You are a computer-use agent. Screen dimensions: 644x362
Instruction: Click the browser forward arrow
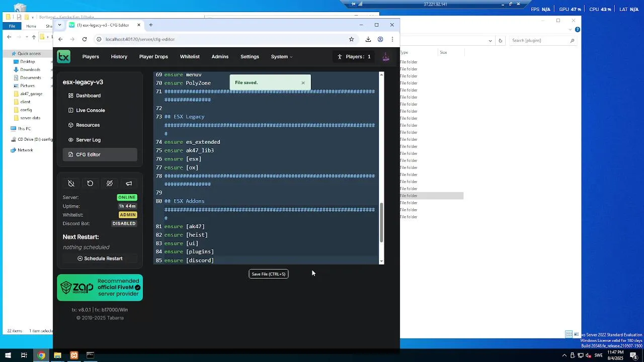click(72, 39)
